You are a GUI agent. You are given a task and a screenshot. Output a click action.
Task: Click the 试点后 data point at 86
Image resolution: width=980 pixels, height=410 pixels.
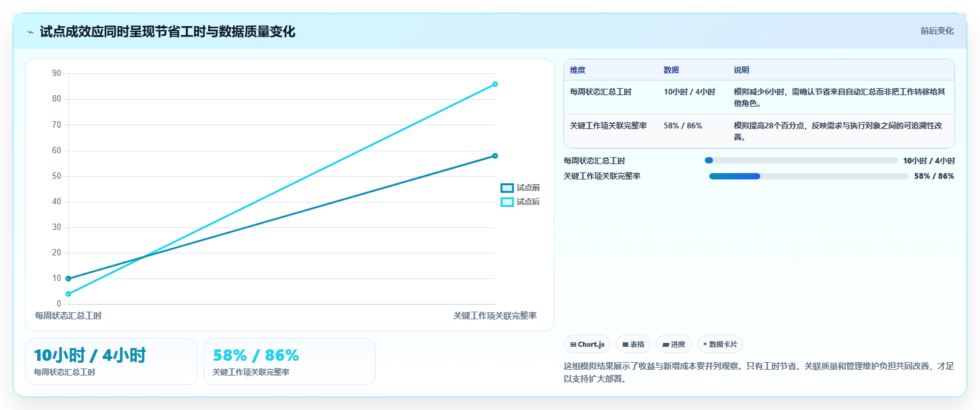495,84
